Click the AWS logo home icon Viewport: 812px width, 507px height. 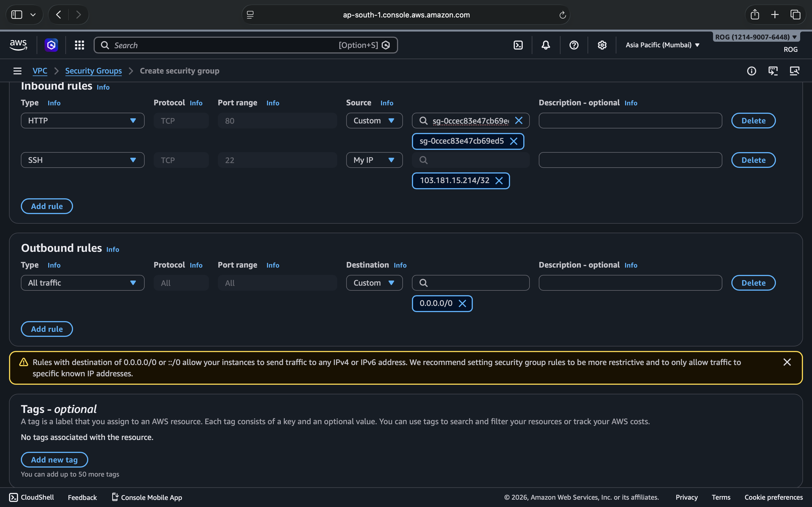coord(18,45)
